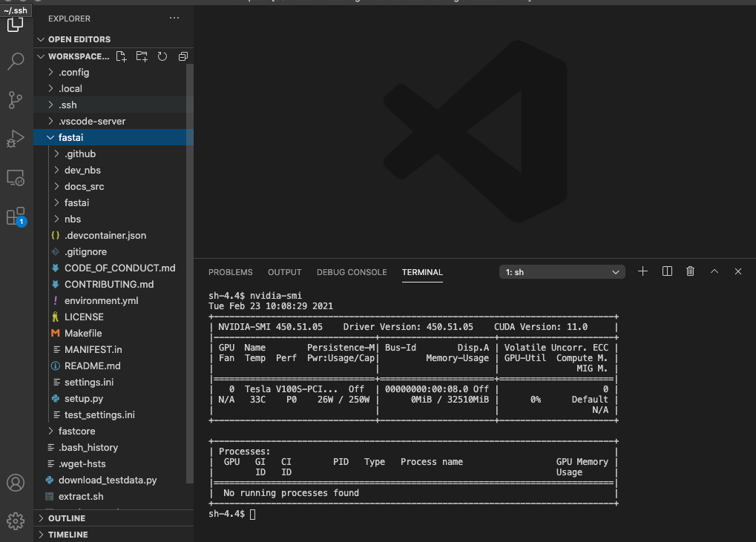Open MANIFEST.in file
The image size is (756, 542).
pos(114,350)
